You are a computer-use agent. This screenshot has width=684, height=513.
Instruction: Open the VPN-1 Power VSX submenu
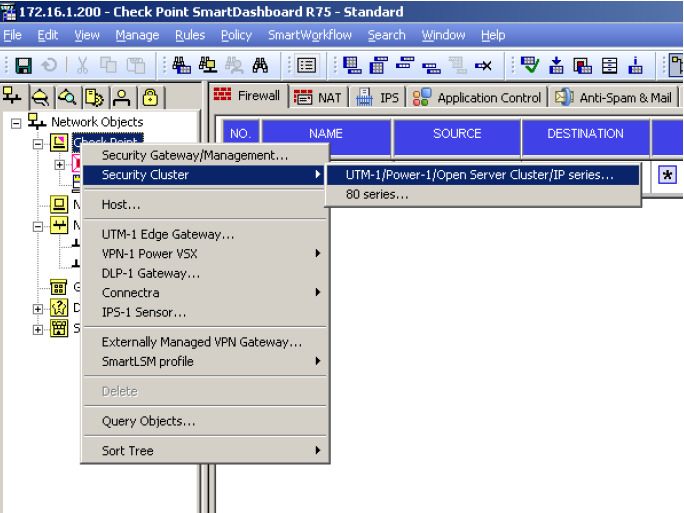205,253
